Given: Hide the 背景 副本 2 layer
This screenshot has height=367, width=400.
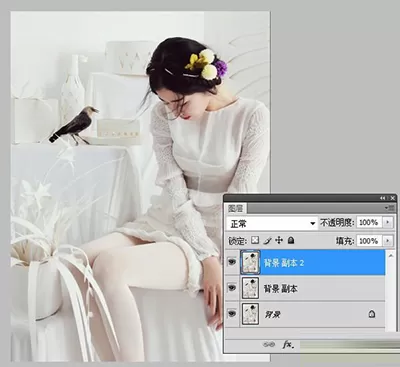Looking at the screenshot, I should [x=232, y=262].
